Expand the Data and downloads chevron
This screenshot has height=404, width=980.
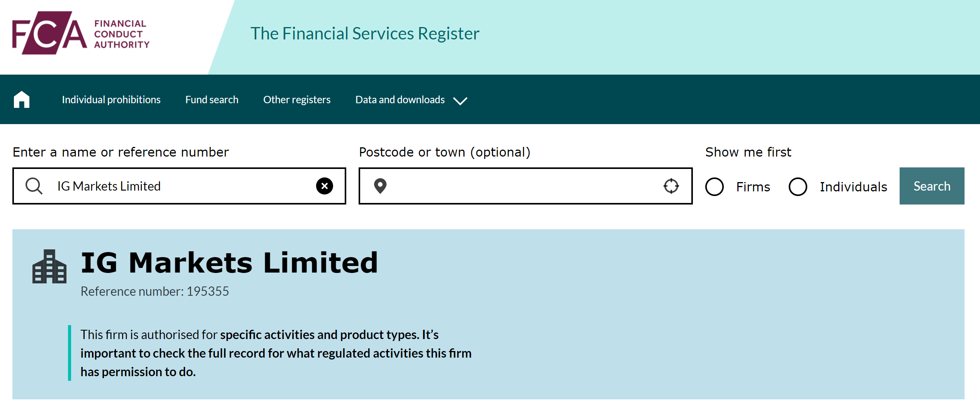(460, 101)
